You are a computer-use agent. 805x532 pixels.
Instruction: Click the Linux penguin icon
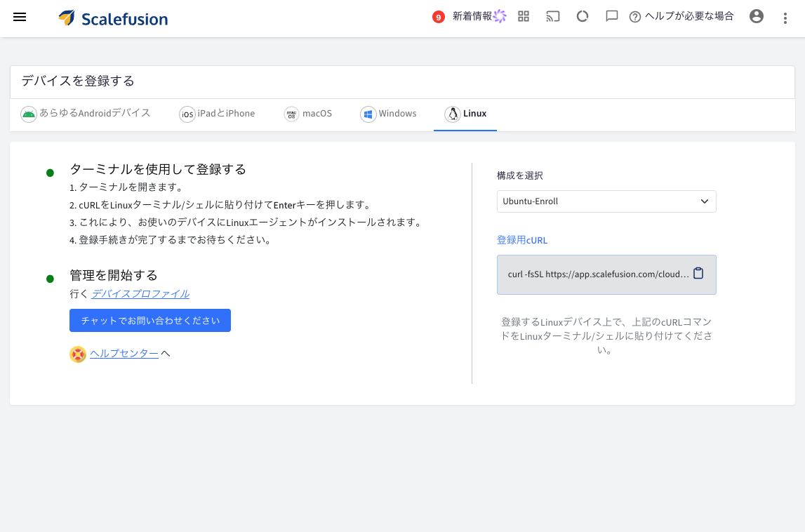point(452,114)
